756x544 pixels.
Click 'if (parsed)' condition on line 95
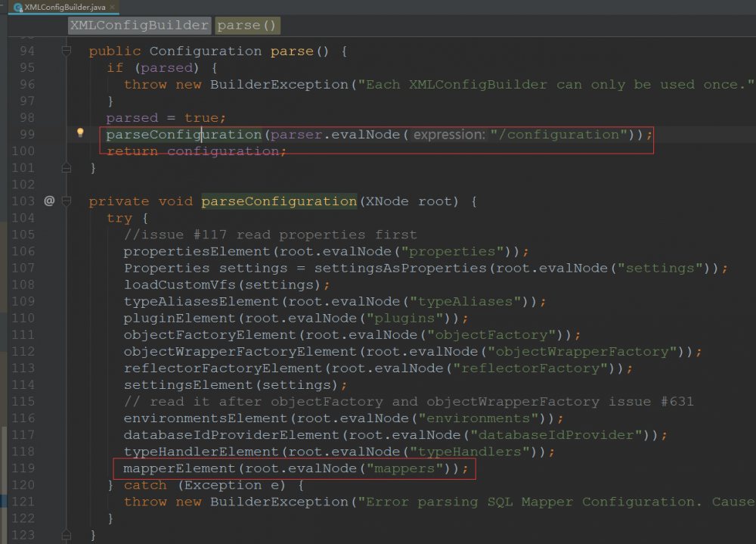point(153,67)
